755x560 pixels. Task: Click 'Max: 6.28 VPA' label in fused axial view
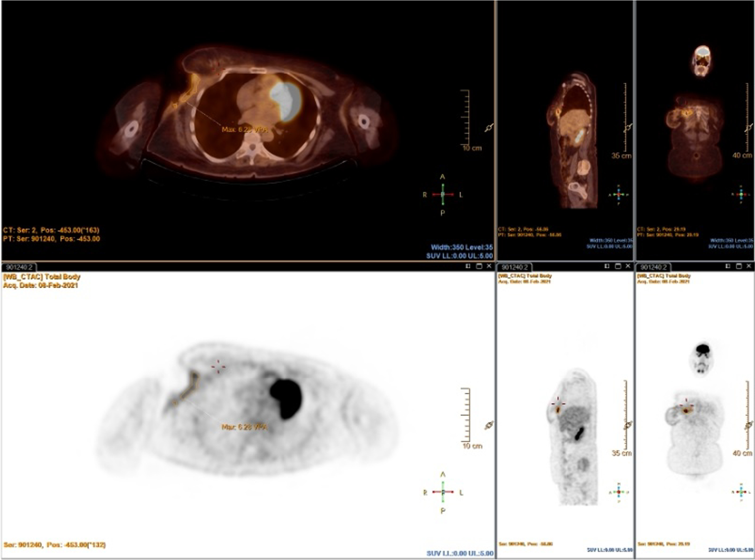[x=244, y=130]
